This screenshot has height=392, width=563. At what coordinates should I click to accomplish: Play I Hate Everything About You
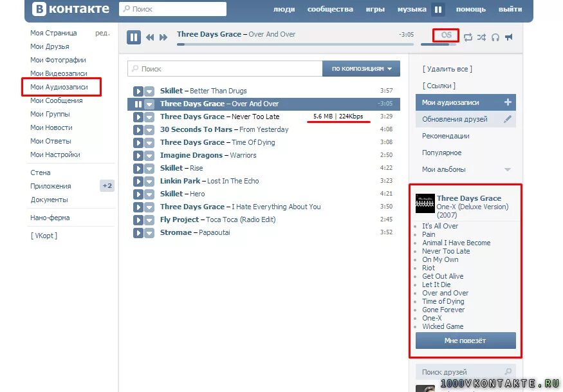click(138, 207)
